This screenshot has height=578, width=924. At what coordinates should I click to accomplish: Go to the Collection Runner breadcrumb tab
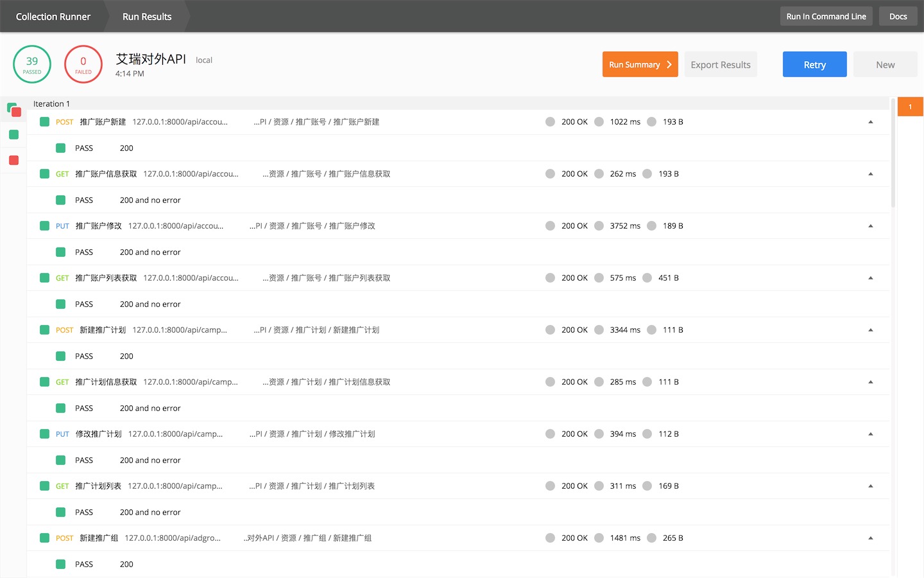pos(53,17)
